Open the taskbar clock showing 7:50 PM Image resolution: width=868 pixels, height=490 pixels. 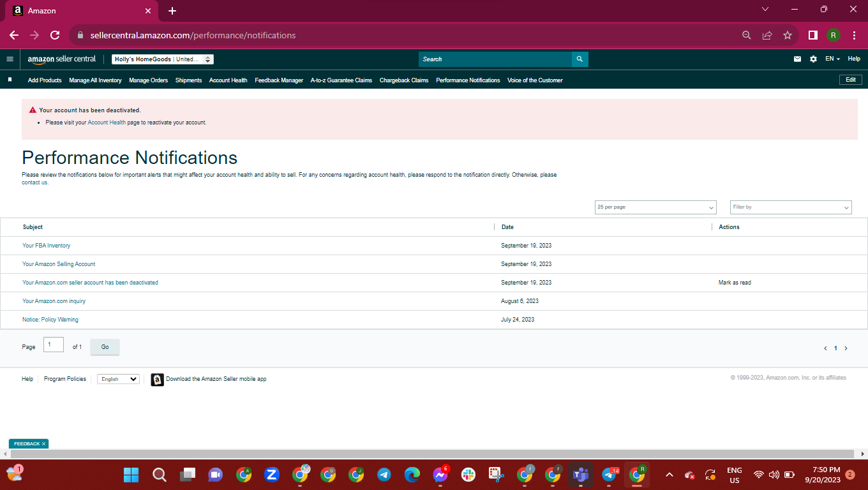821,475
